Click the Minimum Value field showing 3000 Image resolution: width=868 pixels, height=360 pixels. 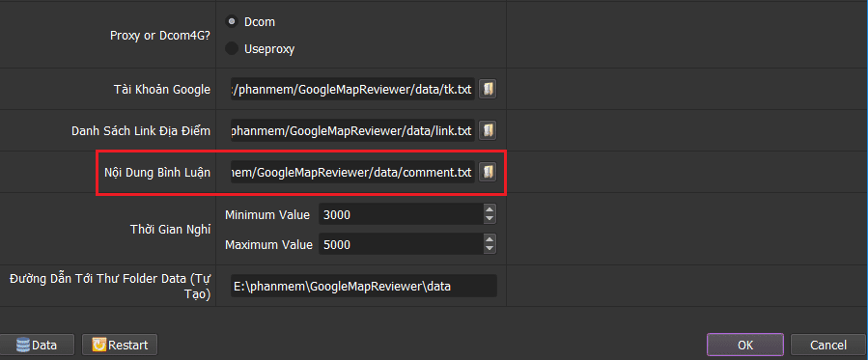(401, 214)
